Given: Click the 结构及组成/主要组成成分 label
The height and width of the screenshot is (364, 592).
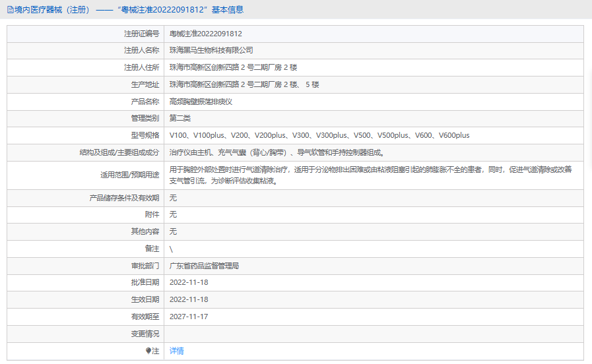Looking at the screenshot, I should coord(119,152).
